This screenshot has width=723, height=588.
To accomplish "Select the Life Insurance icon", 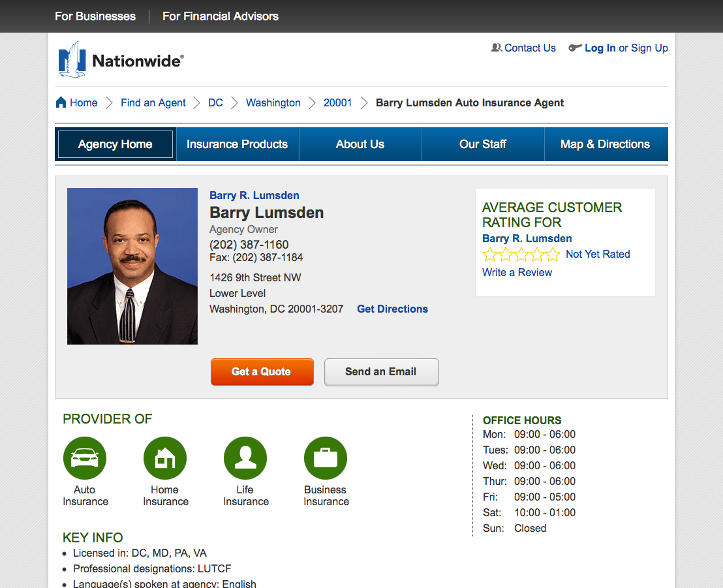I will tap(245, 457).
